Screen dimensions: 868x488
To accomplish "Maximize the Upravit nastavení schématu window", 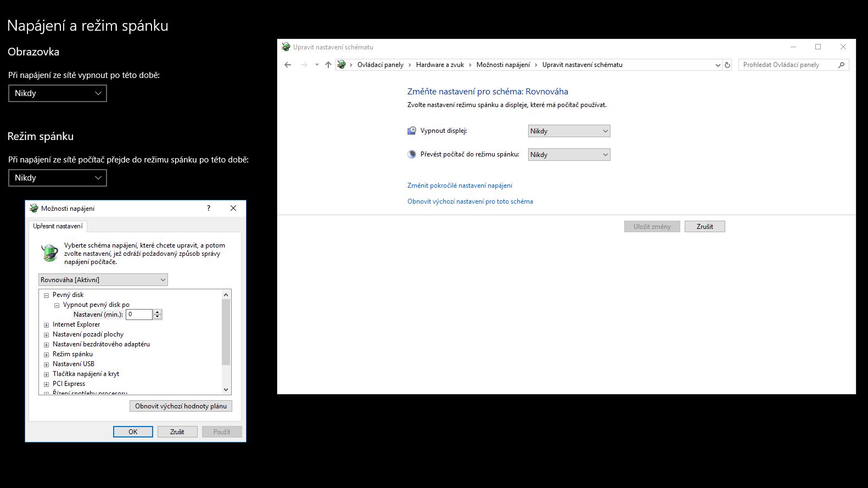I will 818,47.
